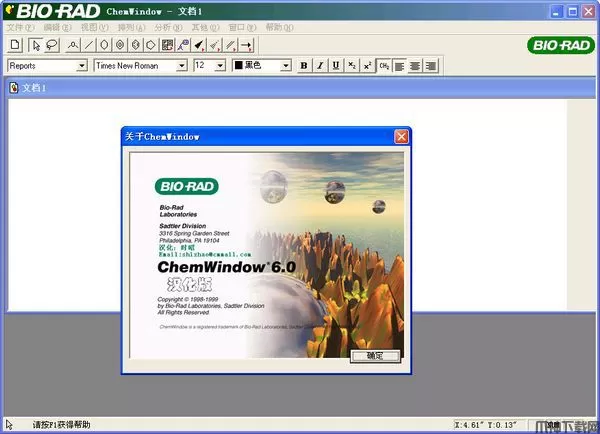Open the 其他 menu
The image size is (600, 434).
[x=205, y=27]
